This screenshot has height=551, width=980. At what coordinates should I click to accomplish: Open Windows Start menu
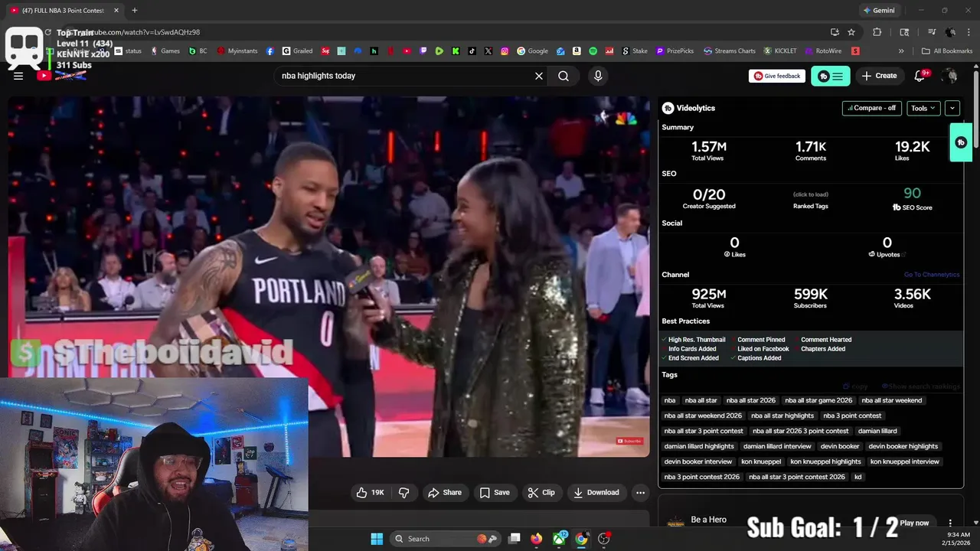click(x=377, y=539)
